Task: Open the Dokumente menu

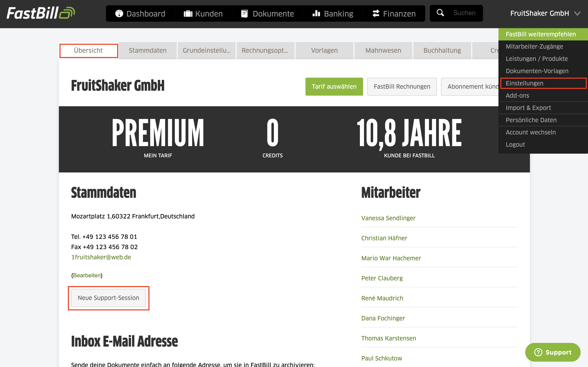Action: pos(268,14)
